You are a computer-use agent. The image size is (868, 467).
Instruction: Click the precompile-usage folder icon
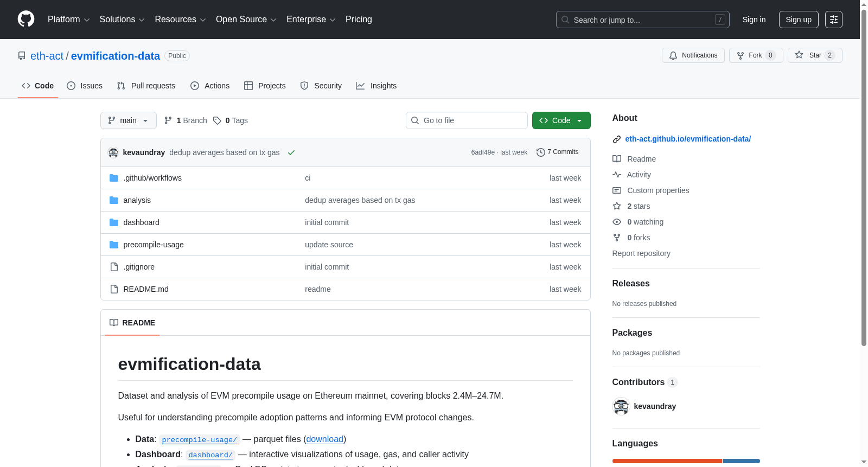[x=114, y=245]
